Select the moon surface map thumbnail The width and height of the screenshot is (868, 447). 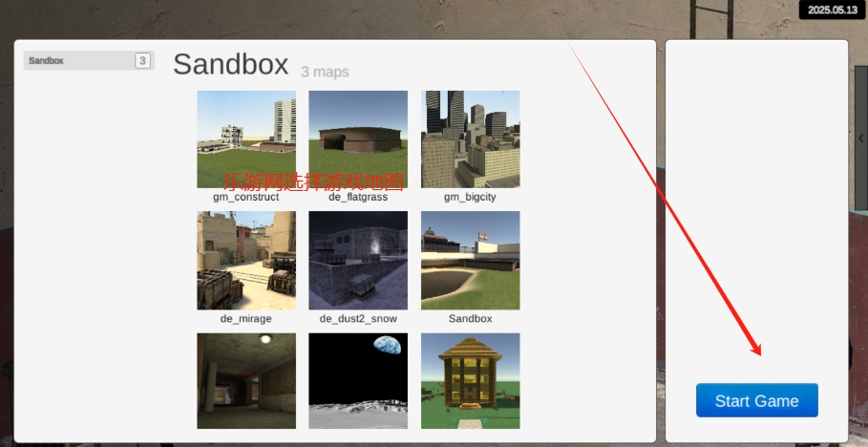point(358,380)
